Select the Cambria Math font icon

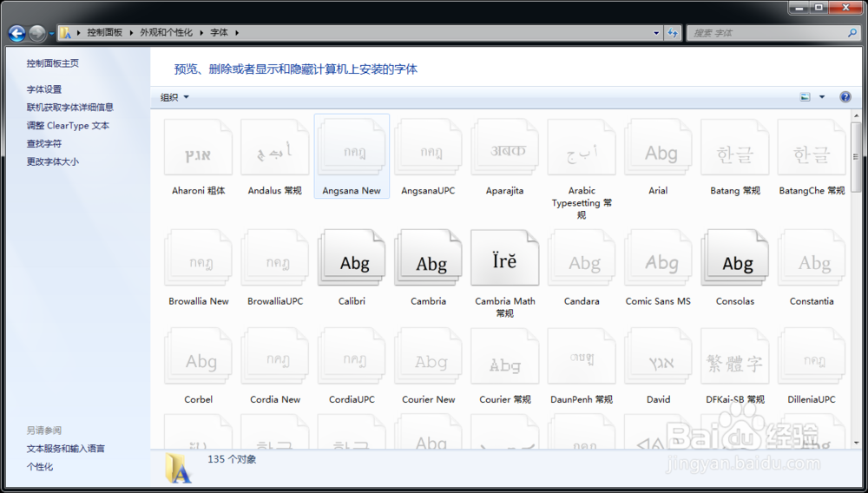click(x=505, y=259)
